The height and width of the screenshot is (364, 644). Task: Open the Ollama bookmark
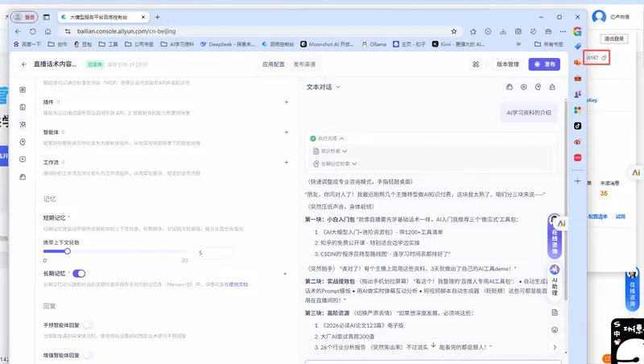[374, 44]
